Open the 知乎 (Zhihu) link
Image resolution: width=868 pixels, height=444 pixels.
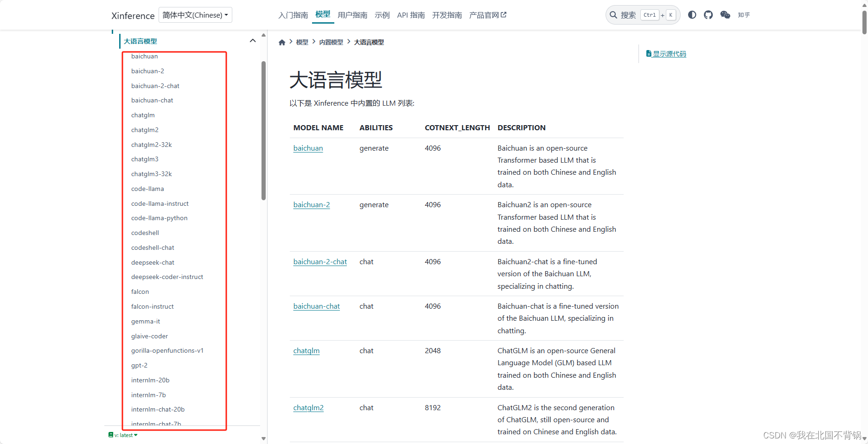[x=744, y=15]
